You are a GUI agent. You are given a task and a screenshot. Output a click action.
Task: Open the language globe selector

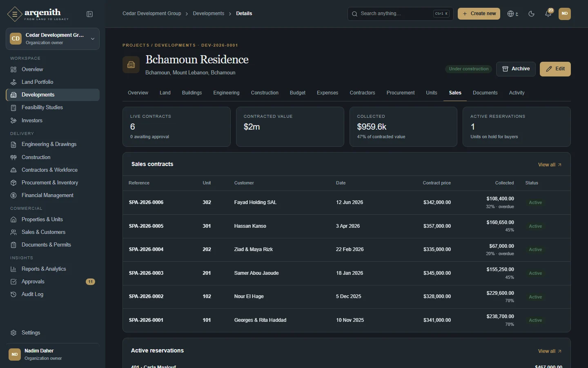513,13
